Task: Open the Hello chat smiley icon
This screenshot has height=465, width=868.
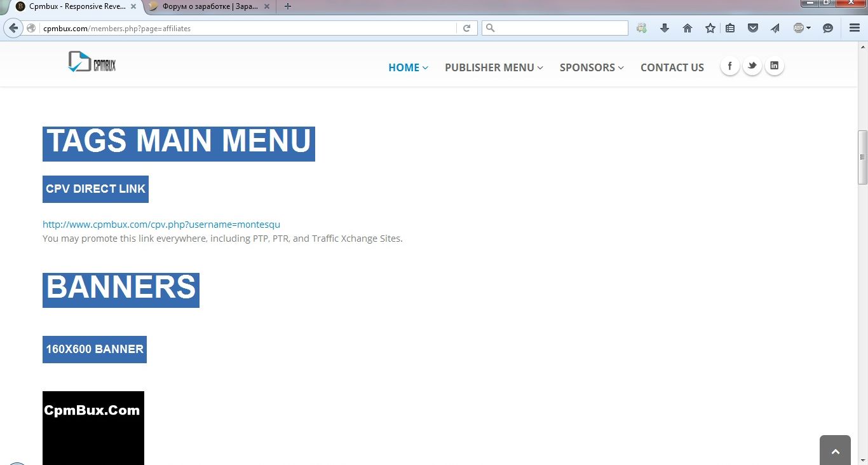Action: 828,28
